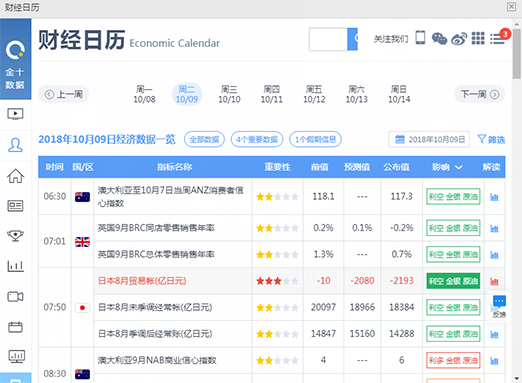
Task: Show 1个假期信息 holiday info filter
Action: pyautogui.click(x=315, y=139)
